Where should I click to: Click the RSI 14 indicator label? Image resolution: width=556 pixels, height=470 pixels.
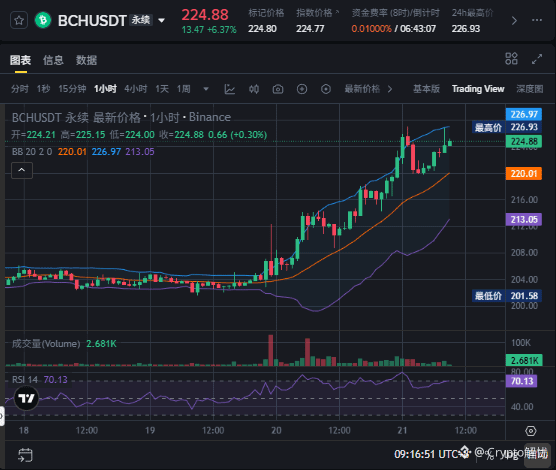coord(25,380)
